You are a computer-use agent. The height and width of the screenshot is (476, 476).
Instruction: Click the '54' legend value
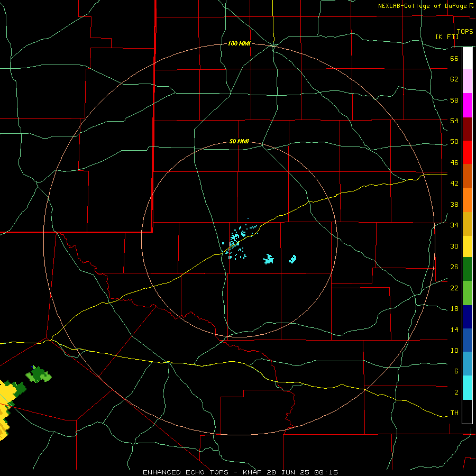(454, 121)
